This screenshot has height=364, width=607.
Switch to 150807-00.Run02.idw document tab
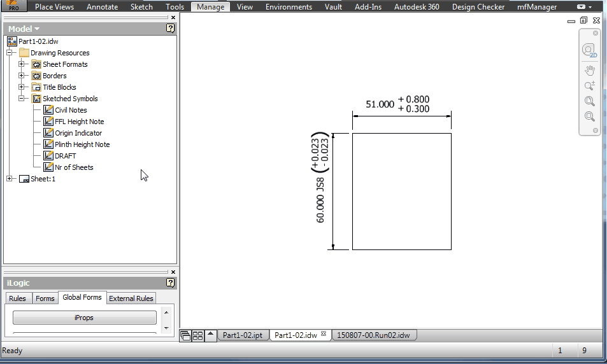click(373, 335)
